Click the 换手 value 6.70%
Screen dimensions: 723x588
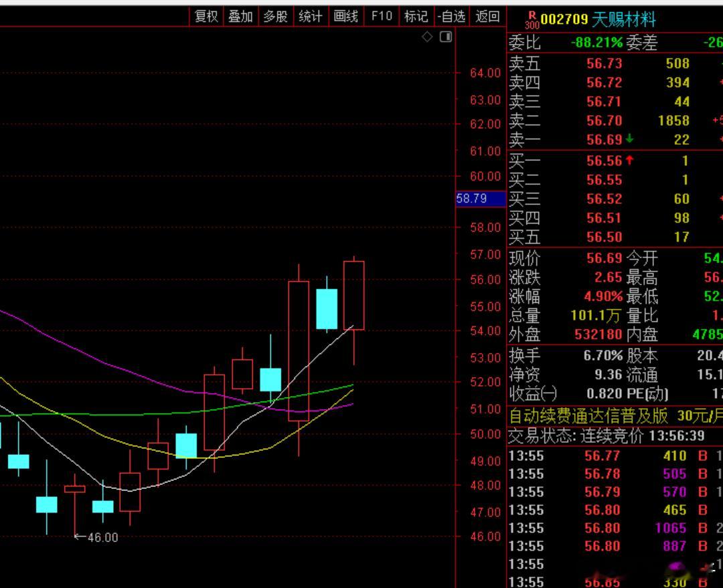[603, 356]
